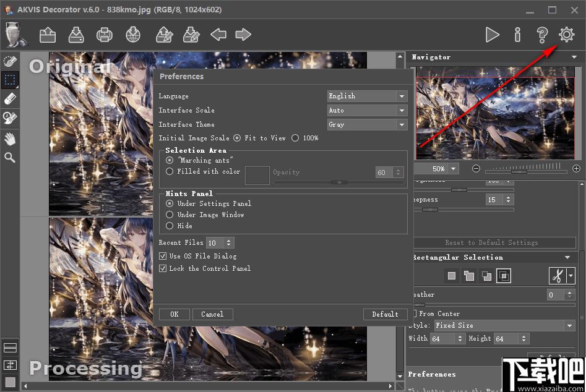Reset preferences with Default button
The height and width of the screenshot is (392, 586).
pos(385,314)
